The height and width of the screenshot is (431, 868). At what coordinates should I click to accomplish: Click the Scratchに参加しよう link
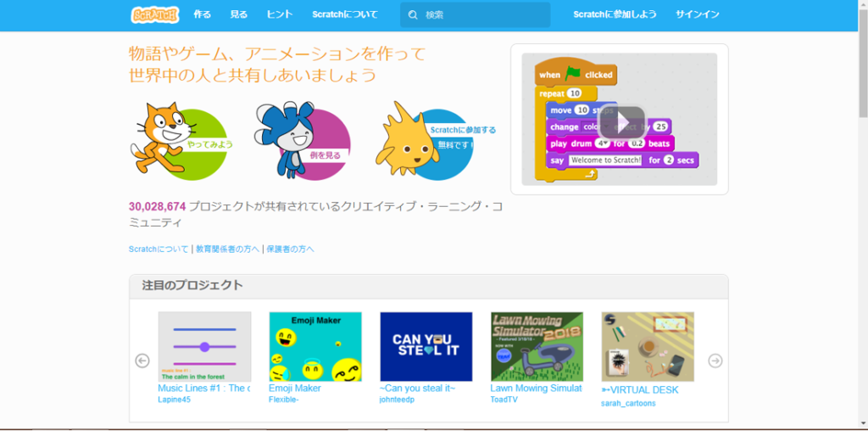pos(614,14)
